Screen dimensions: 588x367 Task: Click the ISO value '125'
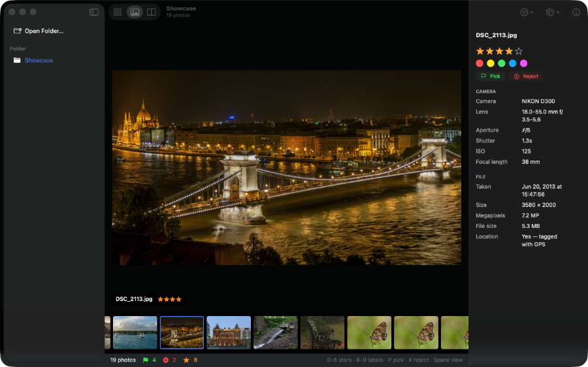pos(526,151)
